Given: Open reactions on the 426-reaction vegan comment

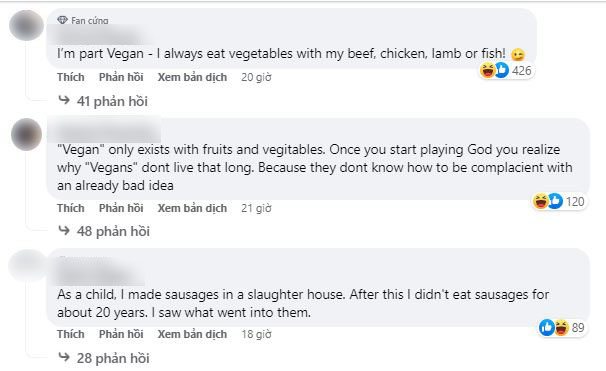Looking at the screenshot, I should click(x=506, y=71).
